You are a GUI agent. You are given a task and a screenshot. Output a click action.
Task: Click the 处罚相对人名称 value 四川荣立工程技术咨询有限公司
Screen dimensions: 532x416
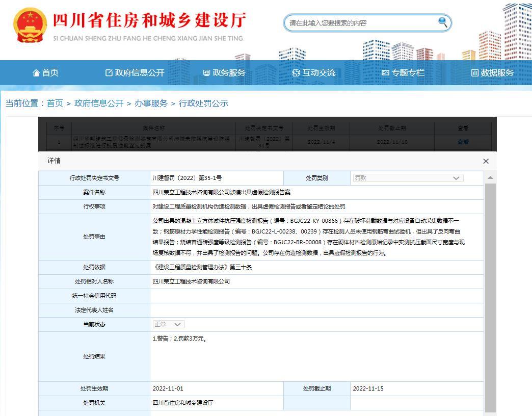click(x=191, y=281)
